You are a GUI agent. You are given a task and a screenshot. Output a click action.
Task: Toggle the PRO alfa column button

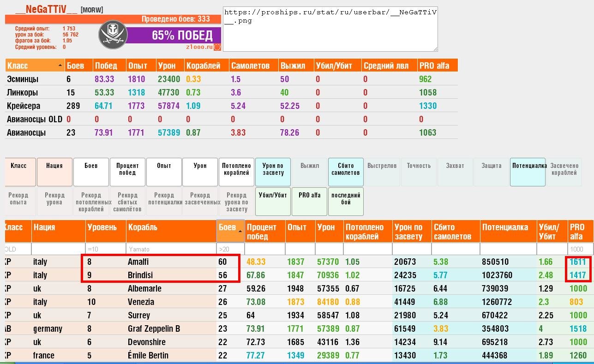(309, 201)
